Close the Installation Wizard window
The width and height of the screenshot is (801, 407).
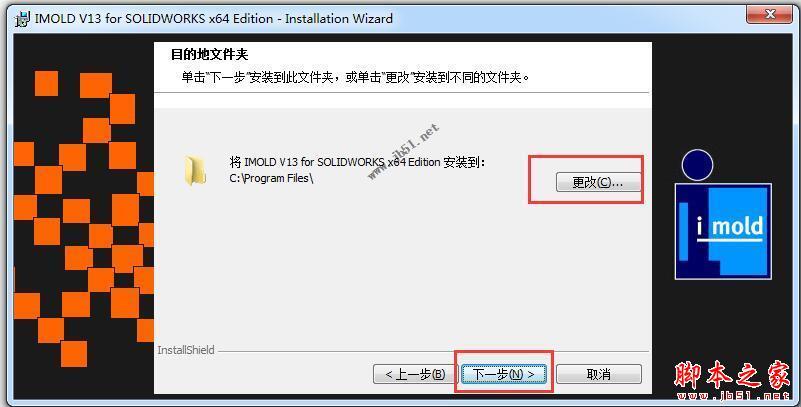770,14
